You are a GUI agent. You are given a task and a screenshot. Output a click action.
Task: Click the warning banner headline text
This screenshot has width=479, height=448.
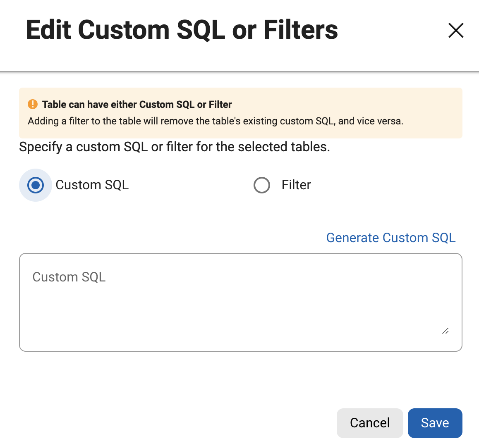pos(137,104)
